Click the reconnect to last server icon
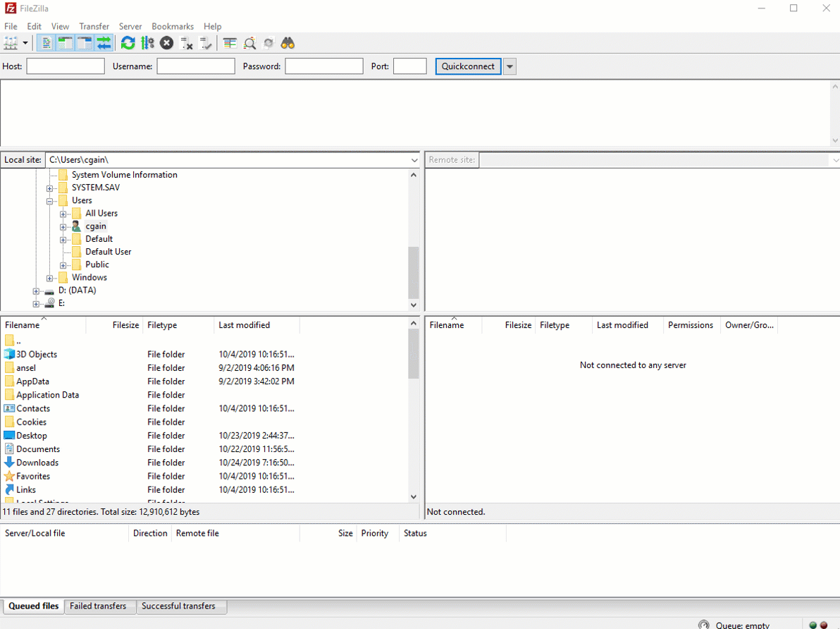The image size is (840, 629). (x=206, y=43)
